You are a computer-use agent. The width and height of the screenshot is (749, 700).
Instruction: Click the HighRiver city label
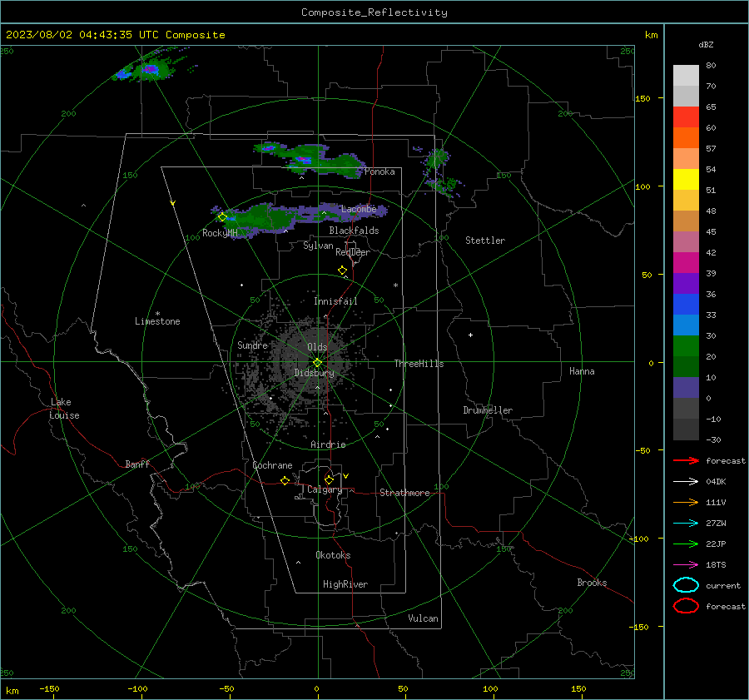point(345,584)
